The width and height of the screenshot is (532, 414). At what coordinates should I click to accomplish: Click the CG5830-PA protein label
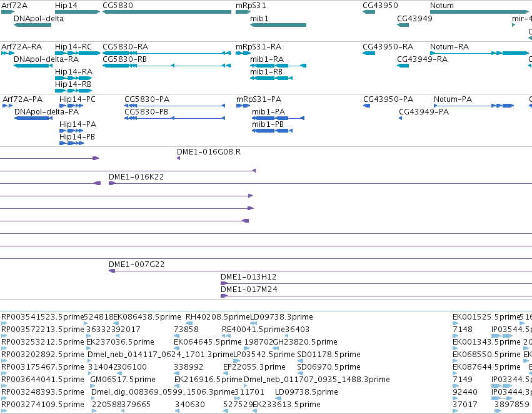(147, 99)
